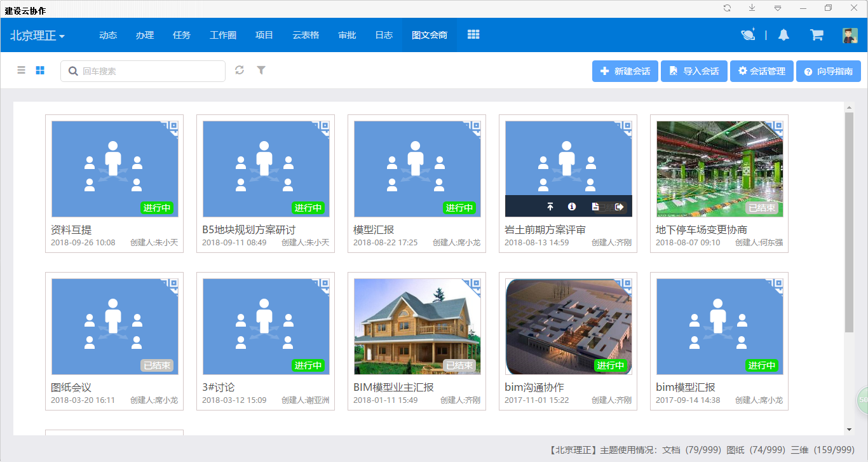The height and width of the screenshot is (462, 868).
Task: Open QR code of bim沟通协作 card
Action: [x=626, y=285]
